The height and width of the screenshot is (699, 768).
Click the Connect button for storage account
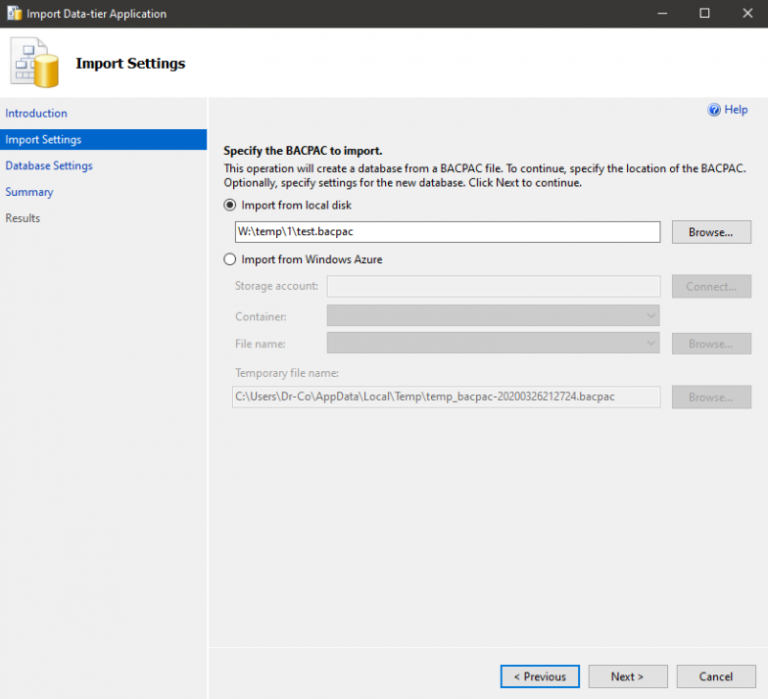pyautogui.click(x=711, y=286)
